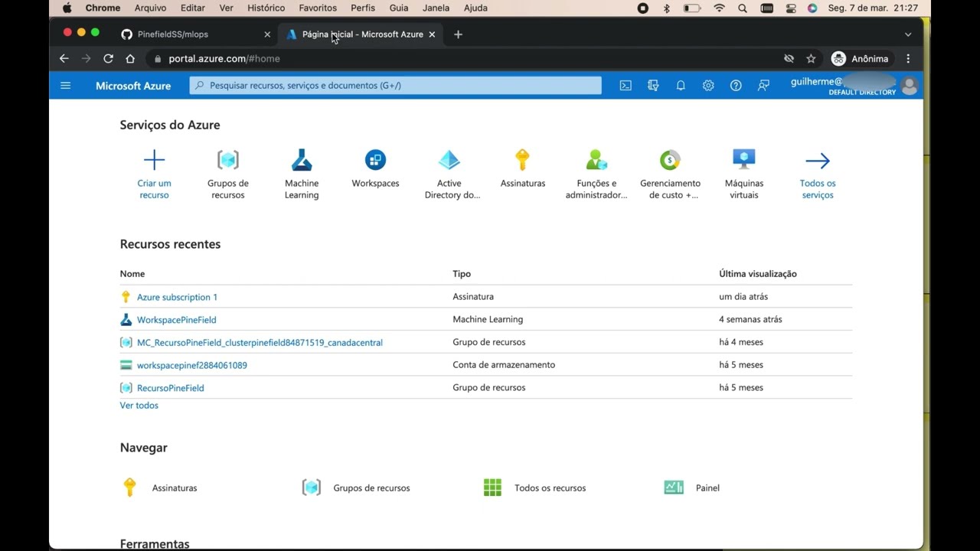Click the browser home button
Viewport: 980px width, 551px height.
pyautogui.click(x=130, y=59)
